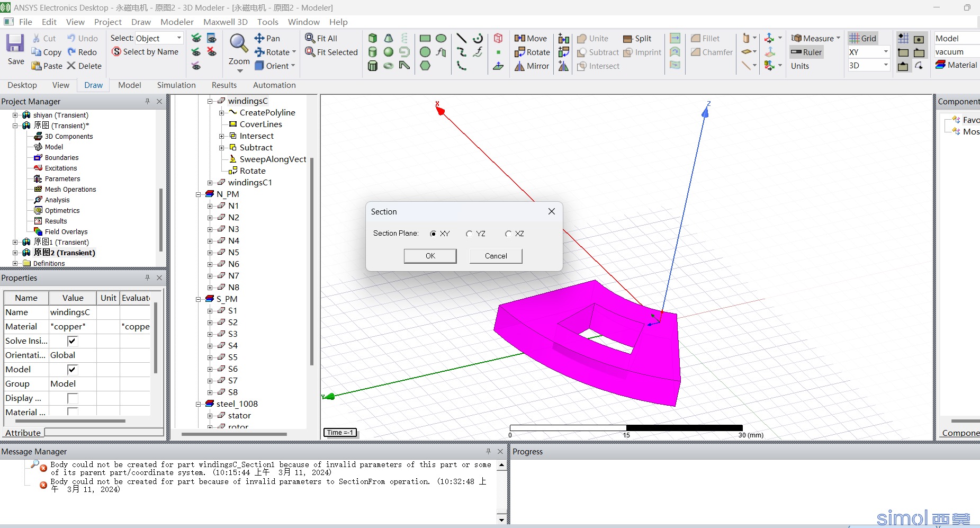Viewport: 980px width, 528px height.
Task: Toggle the Material Appearance checkbox
Action: 73,411
